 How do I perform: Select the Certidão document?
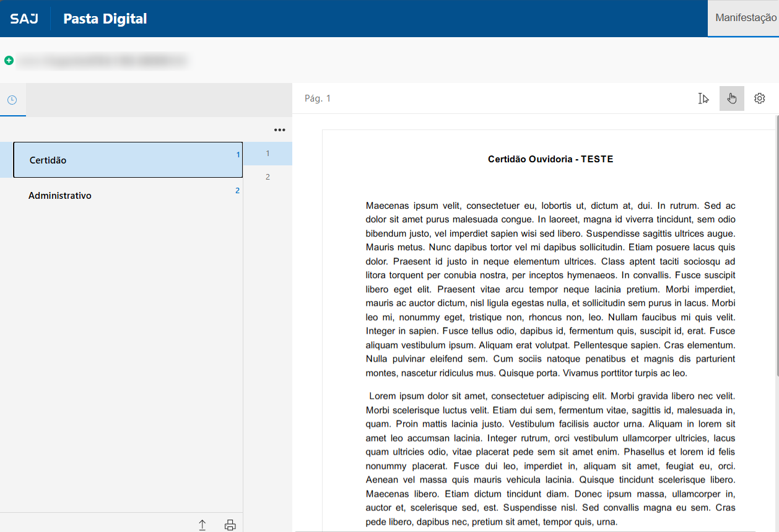tap(128, 160)
